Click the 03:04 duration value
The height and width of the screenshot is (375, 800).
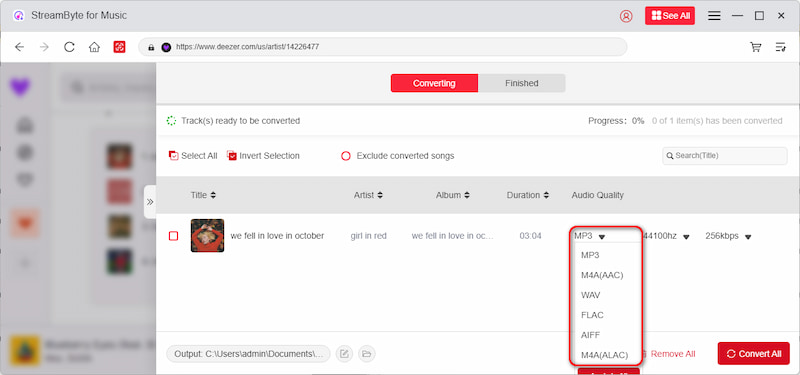click(530, 236)
